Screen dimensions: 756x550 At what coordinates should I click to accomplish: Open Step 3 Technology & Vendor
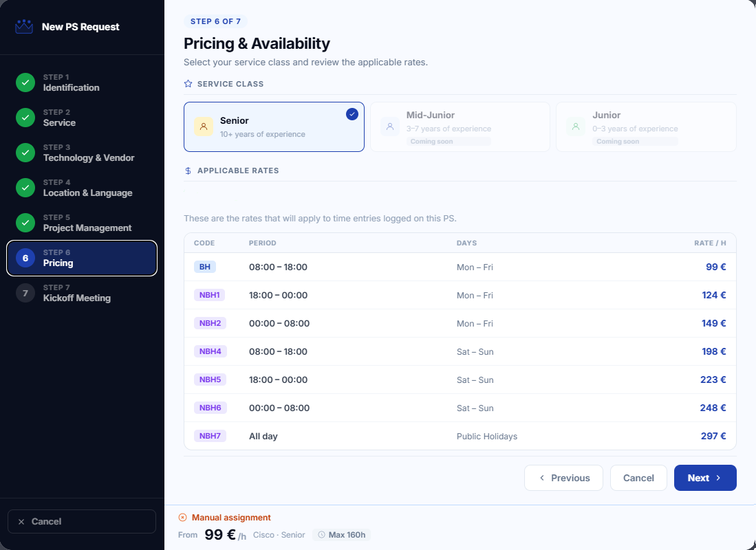pyautogui.click(x=82, y=153)
